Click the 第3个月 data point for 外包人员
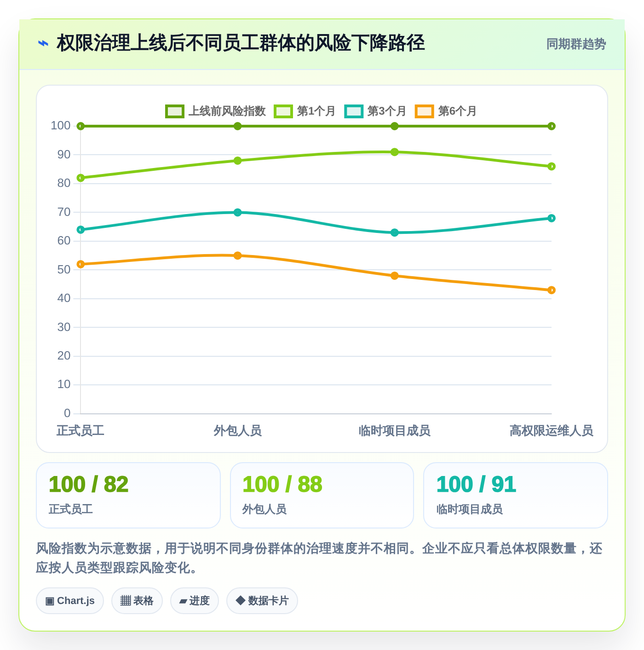This screenshot has height=650, width=644. [x=237, y=212]
